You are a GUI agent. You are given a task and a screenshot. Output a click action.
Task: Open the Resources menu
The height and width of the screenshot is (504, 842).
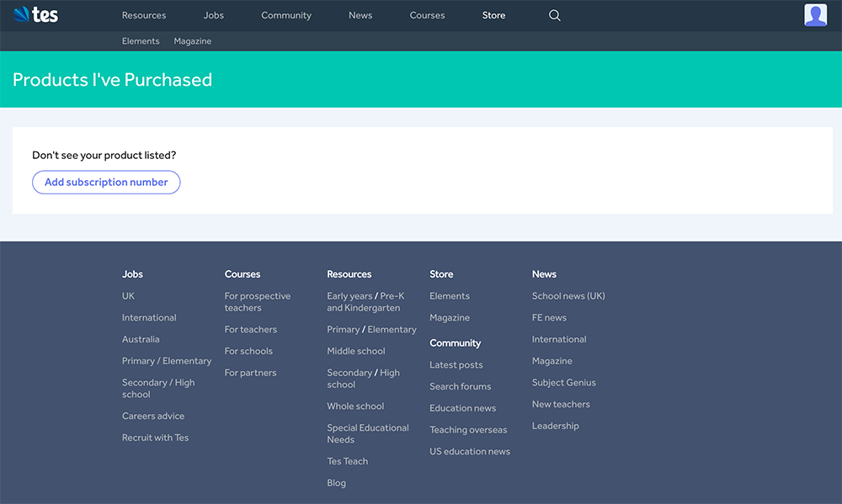pos(144,15)
